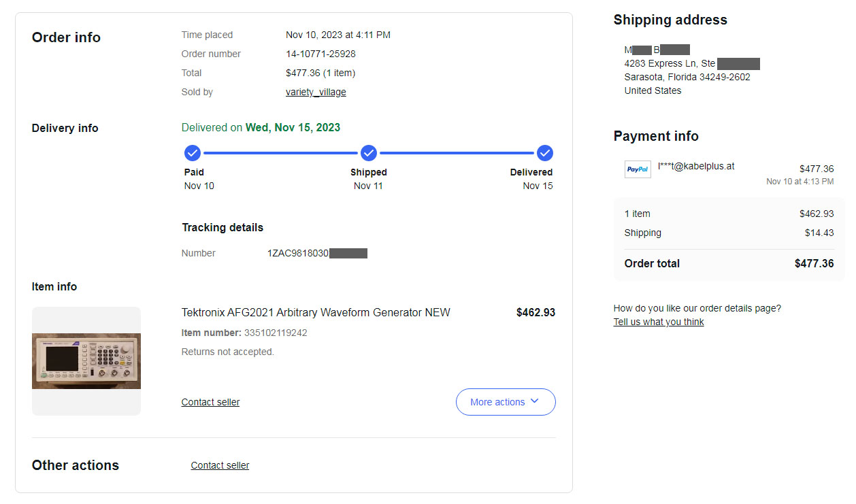Click the PayPal email address text

(696, 166)
